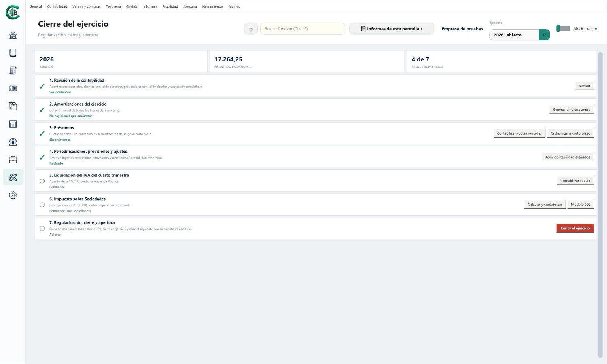Toggle the Modo oscuro switch
The image size is (607, 364).
tap(563, 28)
